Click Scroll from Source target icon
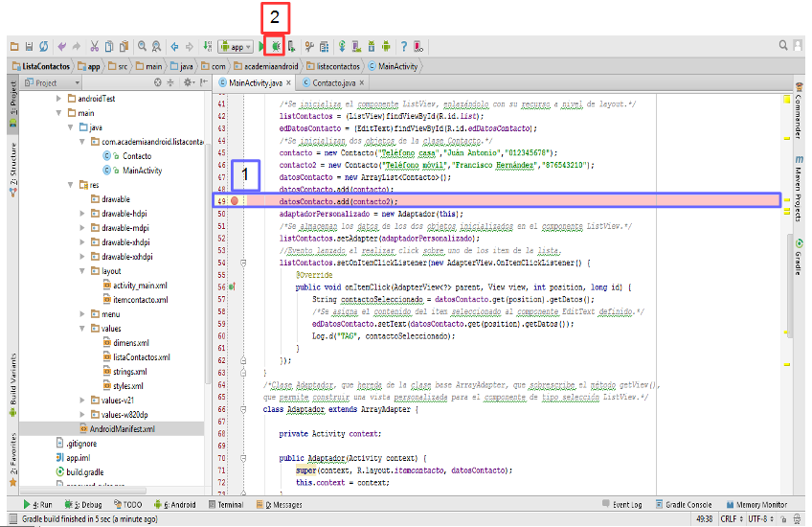The image size is (812, 527). [157, 83]
